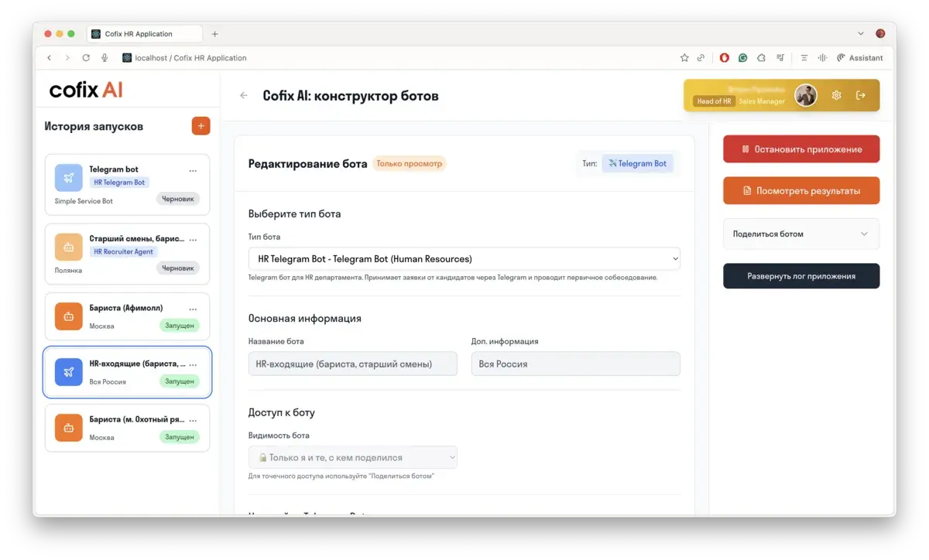929x560 pixels.
Task: Click the Доп. информация input field
Action: 576,364
